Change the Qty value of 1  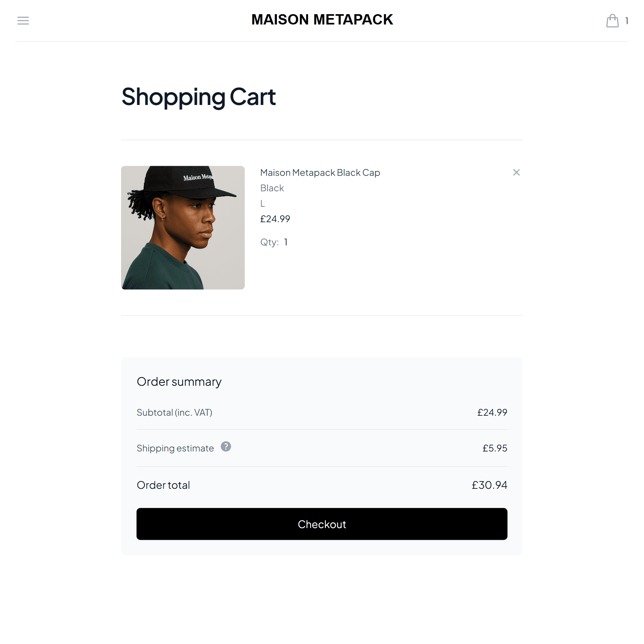point(286,242)
